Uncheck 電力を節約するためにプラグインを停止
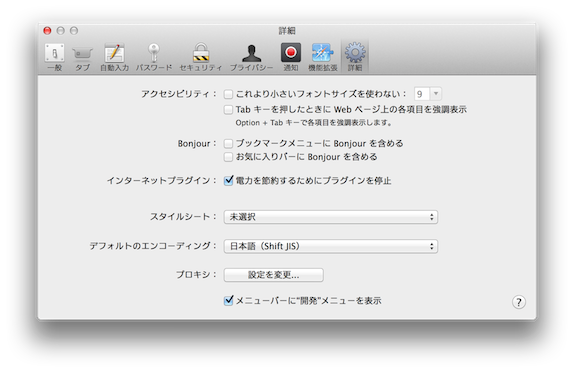Screen dimensions: 574x372 [x=228, y=181]
